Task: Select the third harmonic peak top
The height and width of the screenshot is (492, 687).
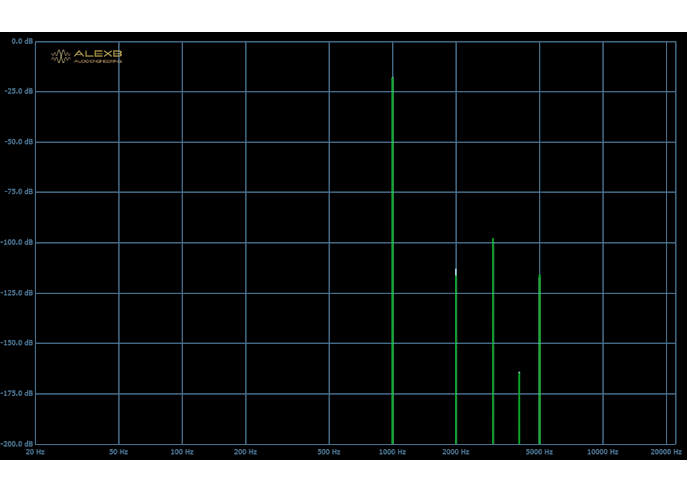Action: tap(493, 240)
